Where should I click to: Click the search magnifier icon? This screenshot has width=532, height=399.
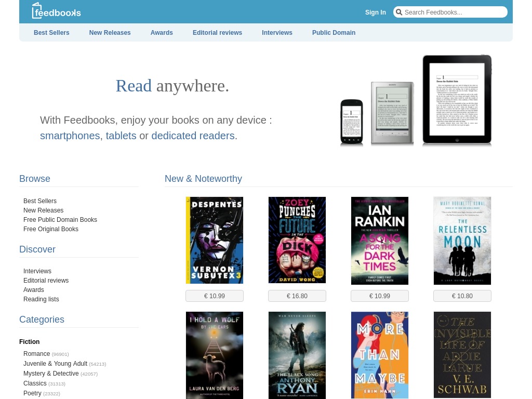coord(399,12)
